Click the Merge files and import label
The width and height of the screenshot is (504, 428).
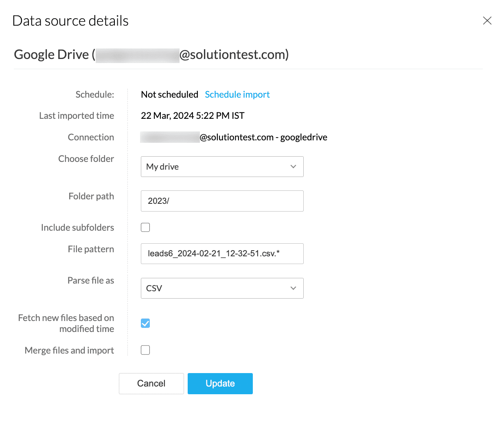click(x=69, y=350)
